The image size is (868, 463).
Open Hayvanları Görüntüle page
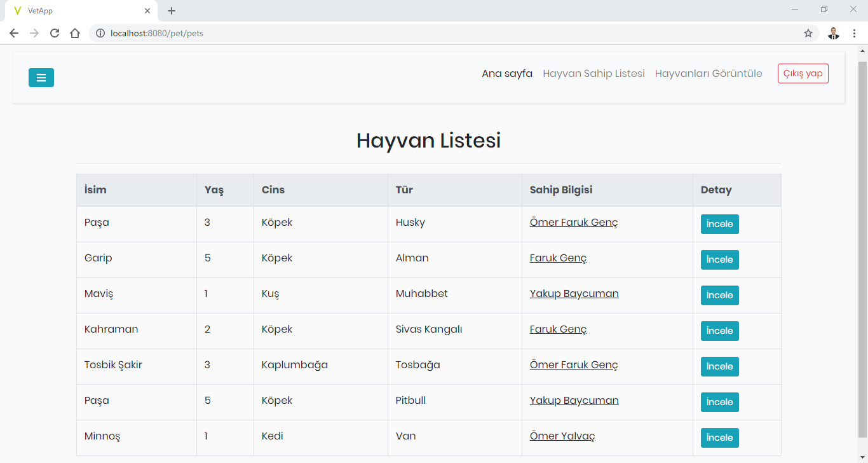click(x=709, y=74)
